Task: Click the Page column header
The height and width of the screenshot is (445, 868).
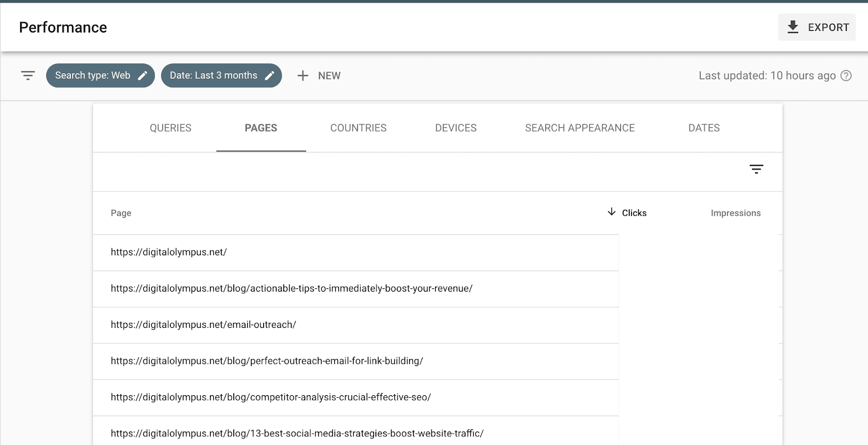Action: click(121, 213)
